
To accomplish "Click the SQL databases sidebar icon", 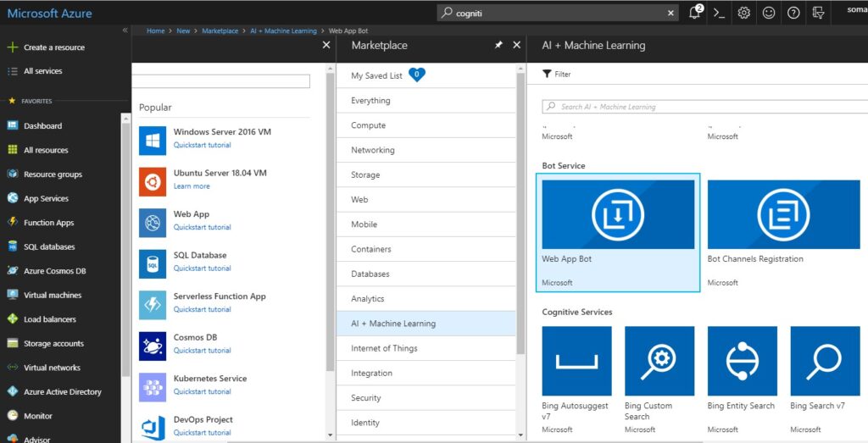I will [12, 246].
